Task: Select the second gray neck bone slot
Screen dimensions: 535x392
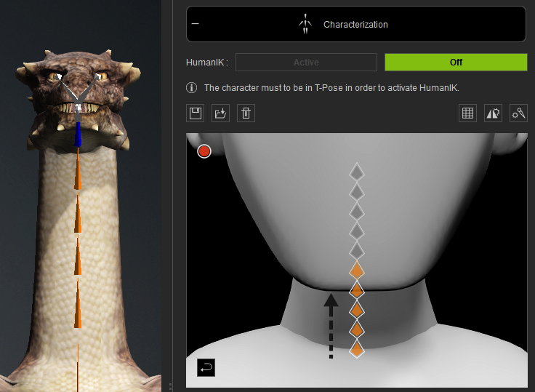Action: (357, 192)
